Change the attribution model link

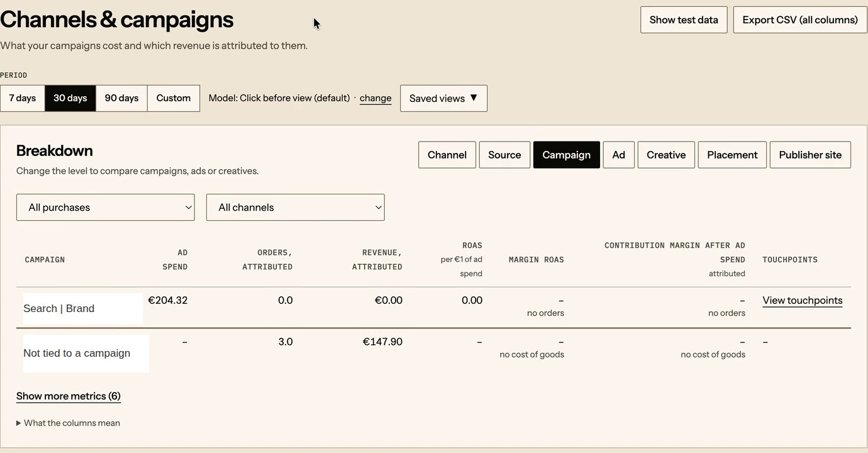(x=376, y=98)
